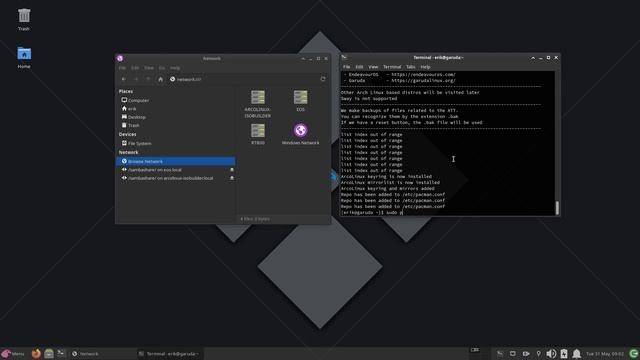
Task: Open View menu in the Network window
Action: (x=149, y=68)
